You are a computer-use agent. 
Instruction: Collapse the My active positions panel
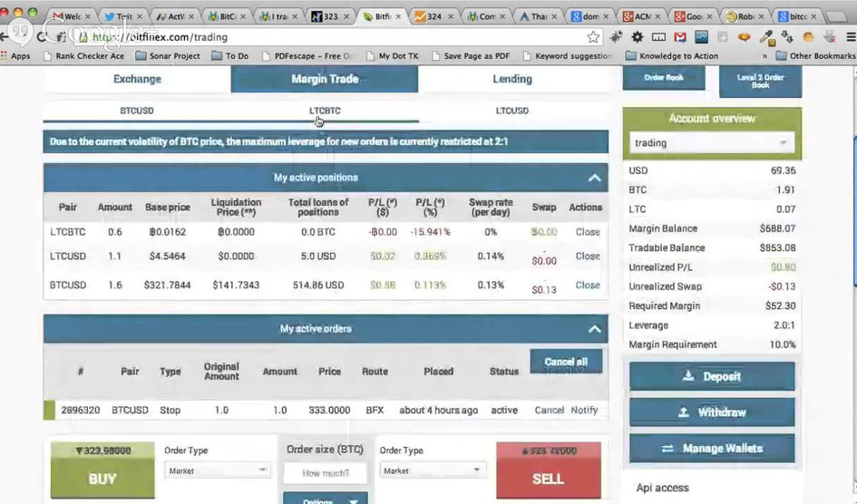coord(594,178)
